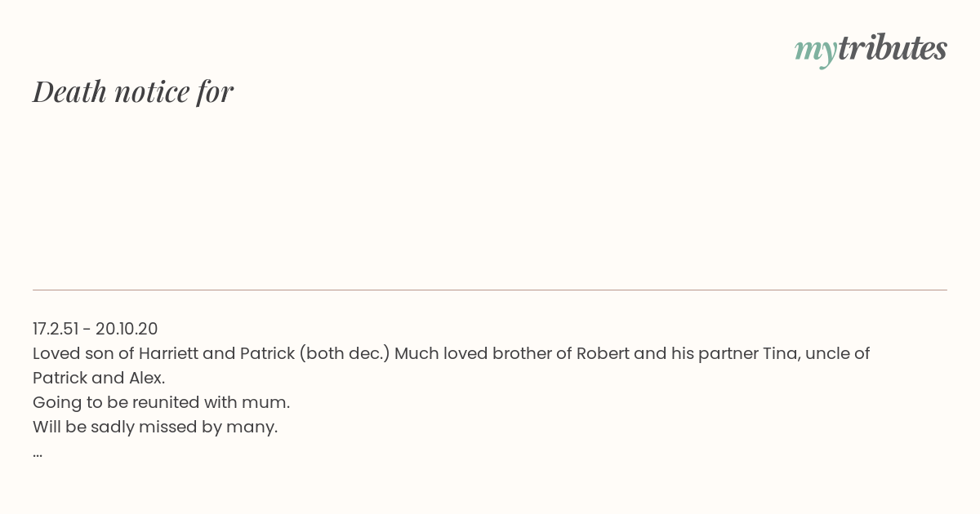Expand the truncated text ellipsis

38,454
